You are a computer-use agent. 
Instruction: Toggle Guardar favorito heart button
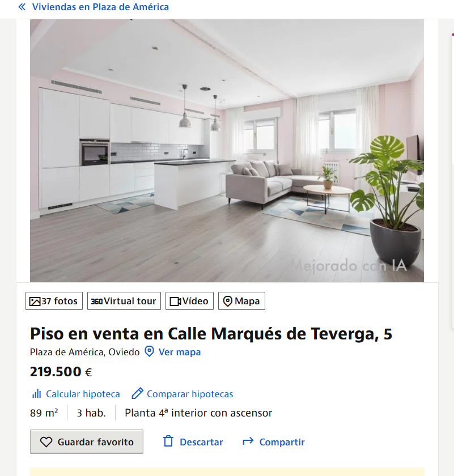click(87, 441)
